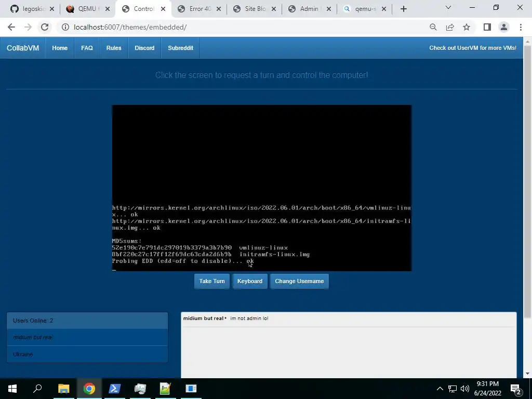
Task: Open the Windows Start menu
Action: pyautogui.click(x=12, y=389)
